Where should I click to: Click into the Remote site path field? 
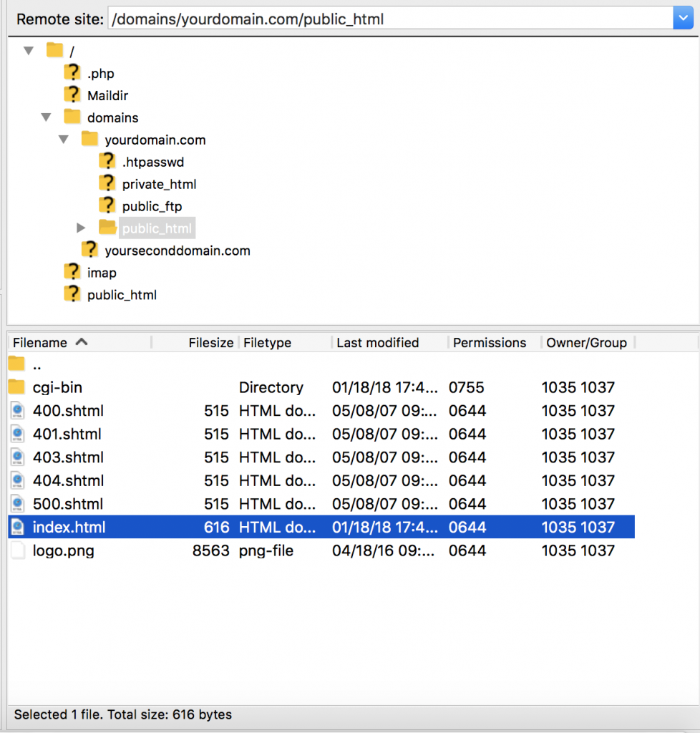391,19
